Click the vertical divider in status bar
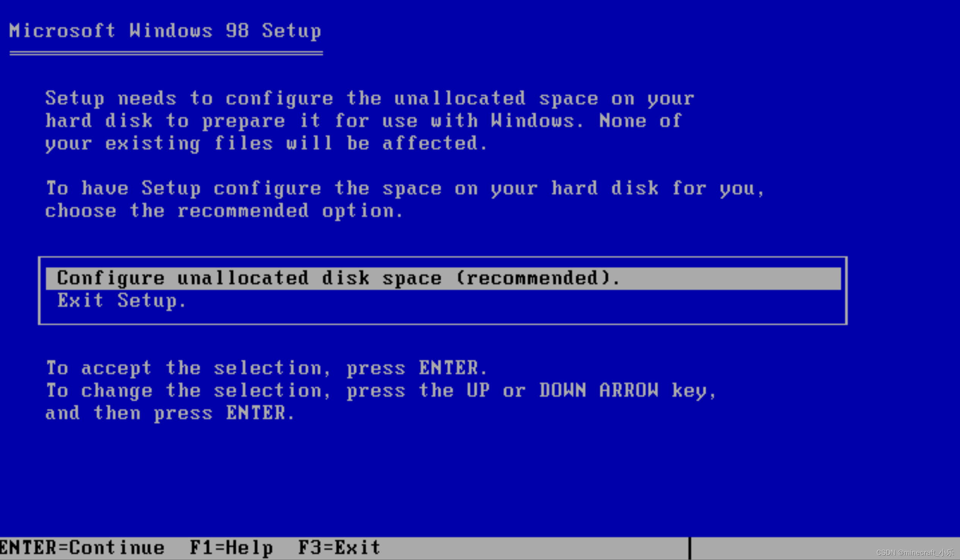Image resolution: width=960 pixels, height=560 pixels. [x=690, y=548]
